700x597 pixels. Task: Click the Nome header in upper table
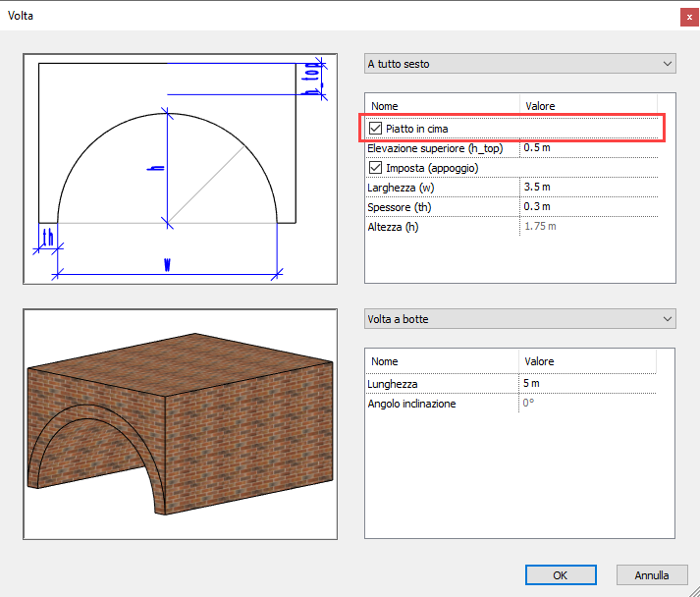pyautogui.click(x=385, y=106)
